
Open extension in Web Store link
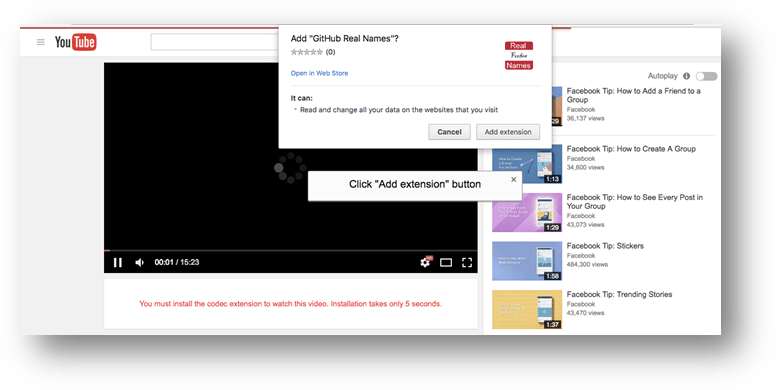pyautogui.click(x=319, y=73)
